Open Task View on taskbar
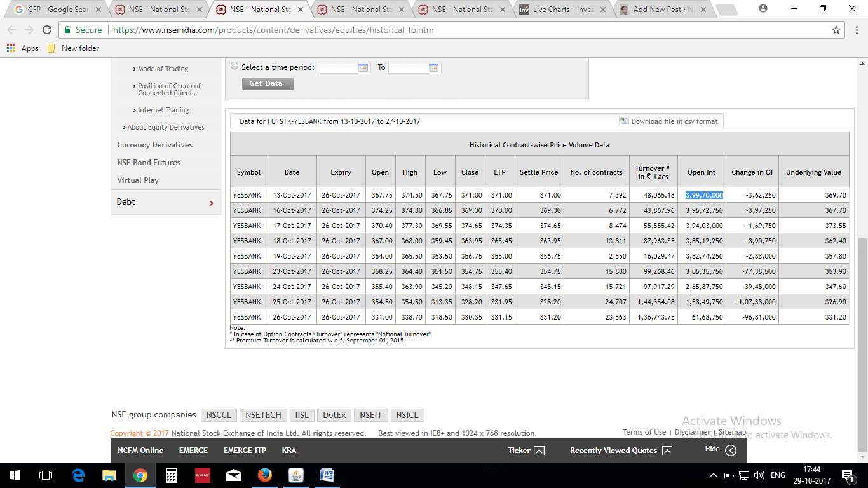Screen dimensions: 868x488 point(46,475)
